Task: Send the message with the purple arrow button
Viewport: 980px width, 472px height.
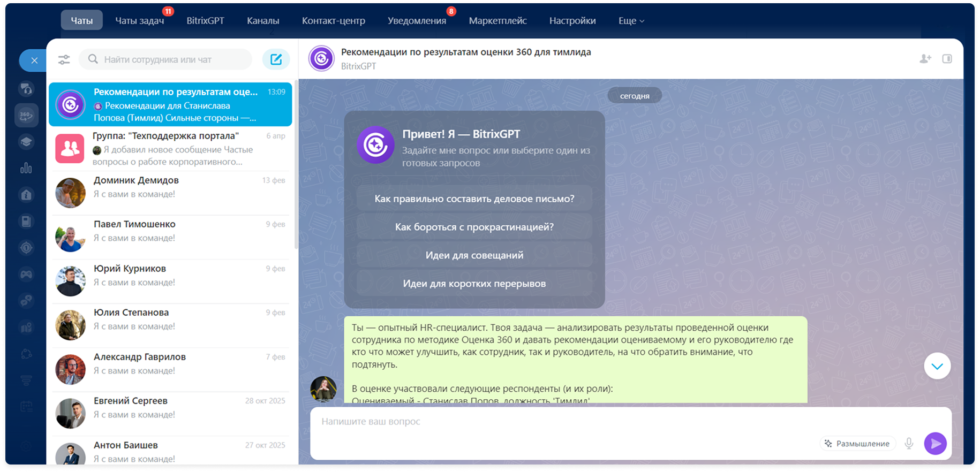Action: (935, 443)
